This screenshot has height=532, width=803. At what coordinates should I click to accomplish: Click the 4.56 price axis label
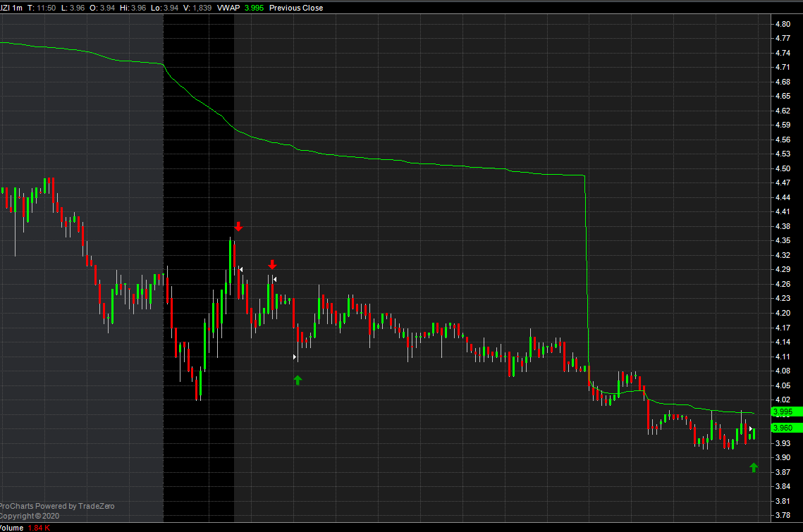pyautogui.click(x=783, y=140)
